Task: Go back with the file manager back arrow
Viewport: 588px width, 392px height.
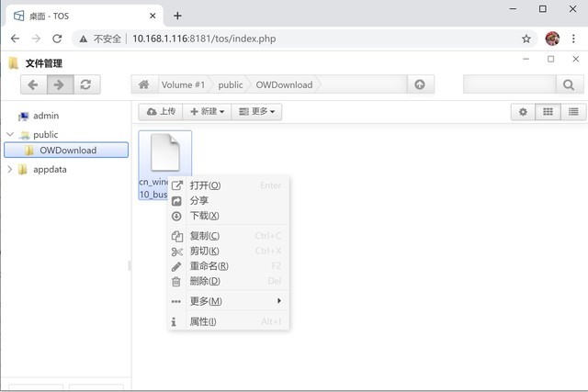Action: pyautogui.click(x=34, y=84)
